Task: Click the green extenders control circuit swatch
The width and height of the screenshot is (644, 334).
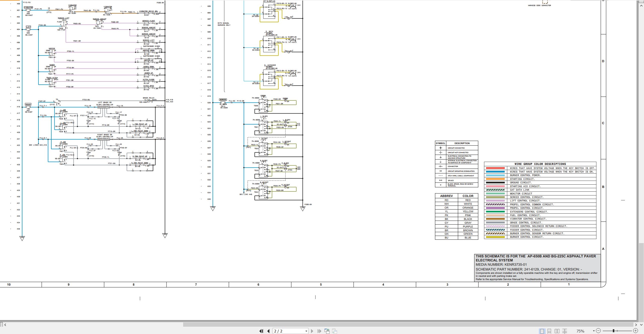Action: 495,212
